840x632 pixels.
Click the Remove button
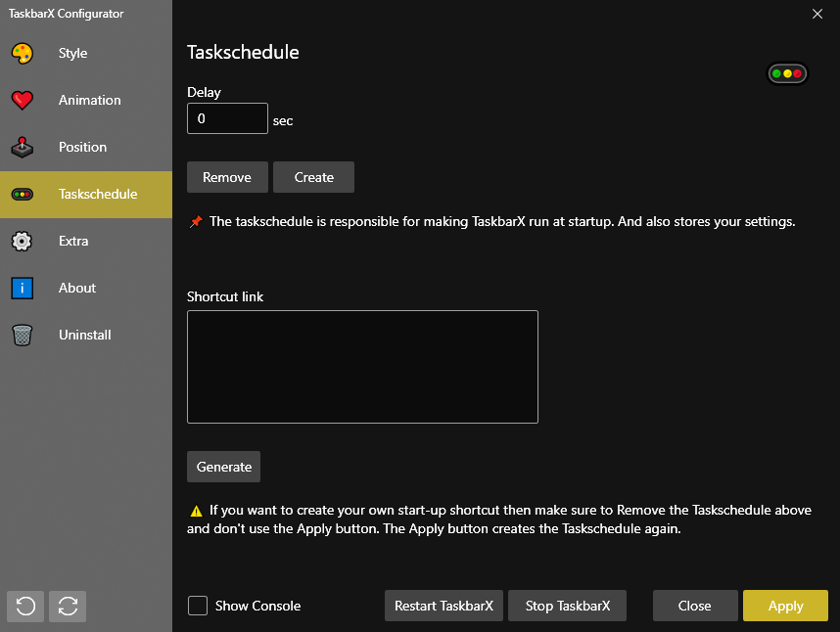click(227, 177)
